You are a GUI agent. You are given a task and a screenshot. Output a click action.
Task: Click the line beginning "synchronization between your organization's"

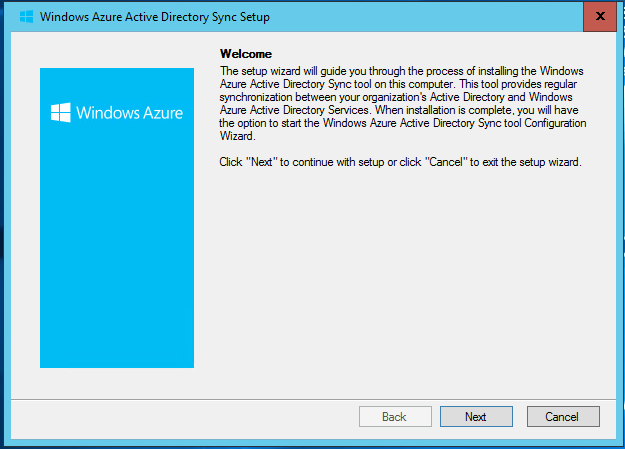coord(395,97)
